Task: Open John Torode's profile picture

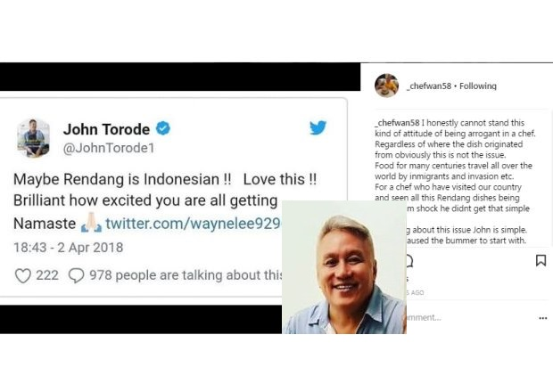Action: 34,138
